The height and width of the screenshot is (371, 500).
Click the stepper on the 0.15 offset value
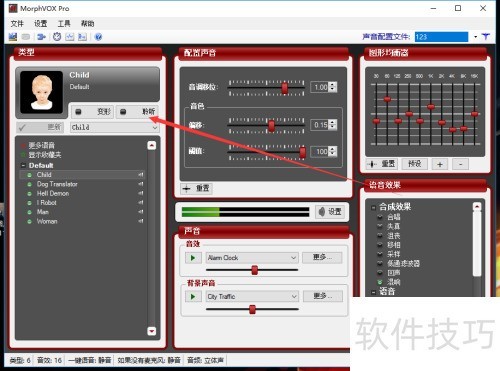[x=333, y=125]
